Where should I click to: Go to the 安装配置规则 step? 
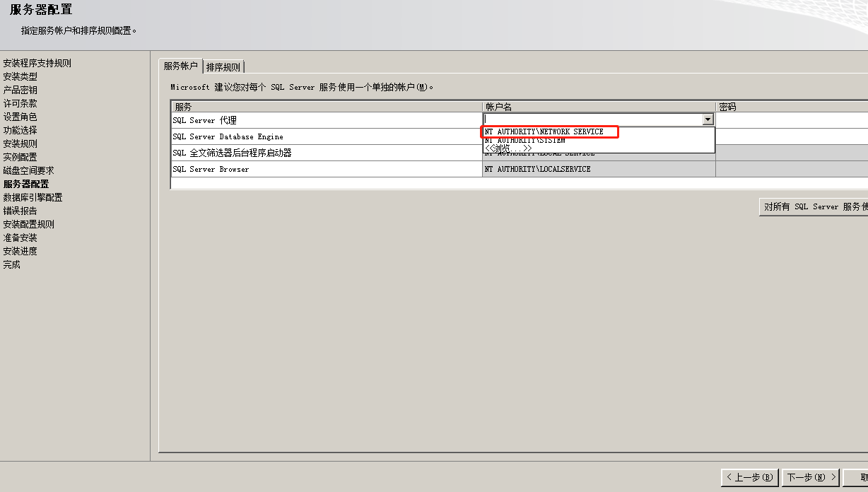pyautogui.click(x=28, y=224)
